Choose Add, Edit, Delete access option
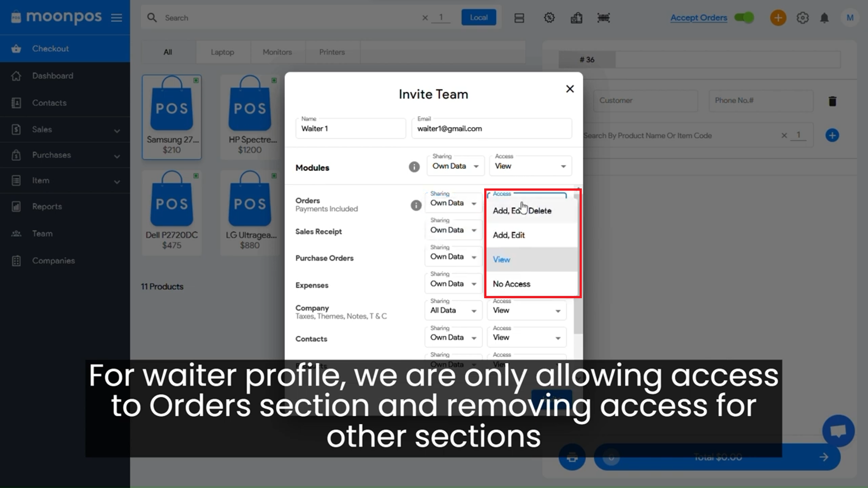Viewport: 868px width, 488px height. point(532,211)
